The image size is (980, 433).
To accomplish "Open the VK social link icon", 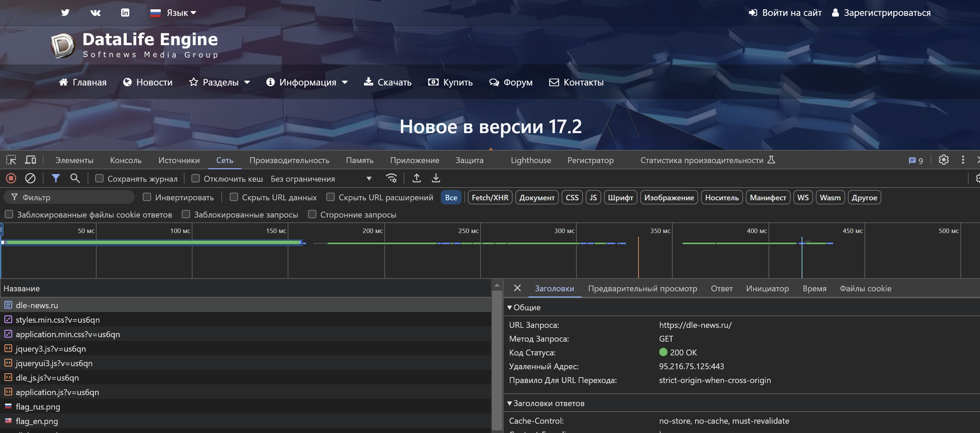I will point(95,12).
